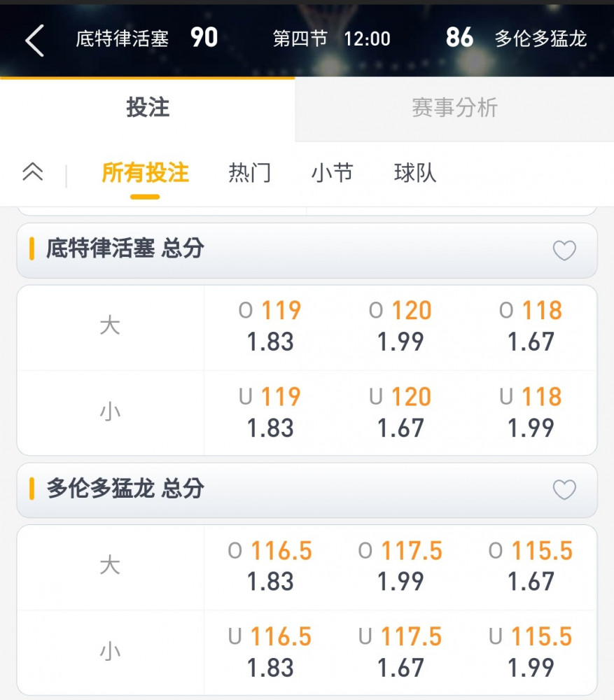Tap the 底特律活塞 team name in header
614x700 pixels.
122,38
